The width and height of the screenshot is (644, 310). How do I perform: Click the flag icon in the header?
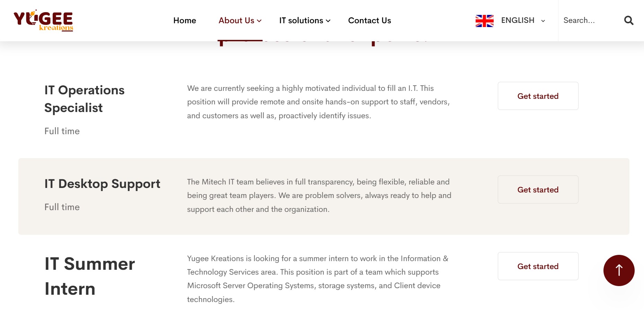pos(484,20)
